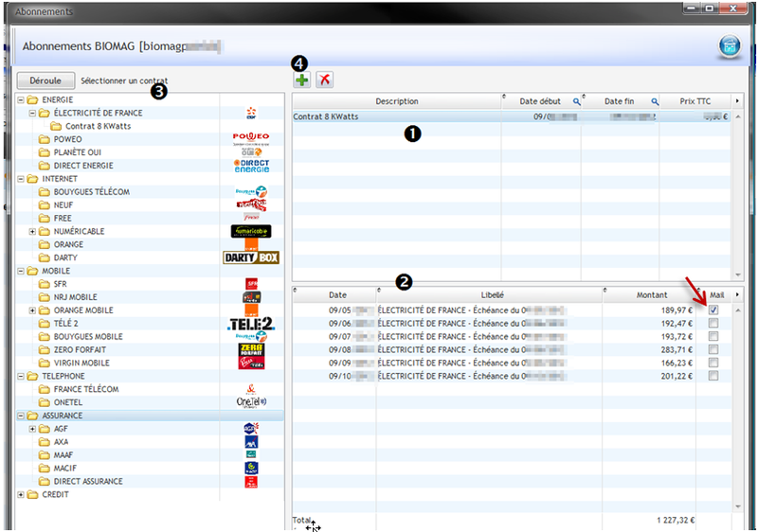
Task: Click the Déroule button
Action: tap(45, 80)
